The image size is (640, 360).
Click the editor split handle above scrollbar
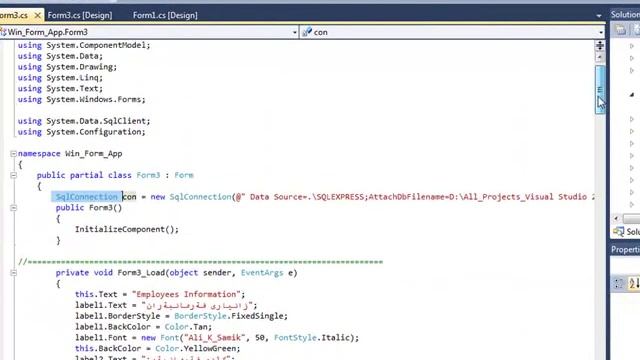pos(600,45)
